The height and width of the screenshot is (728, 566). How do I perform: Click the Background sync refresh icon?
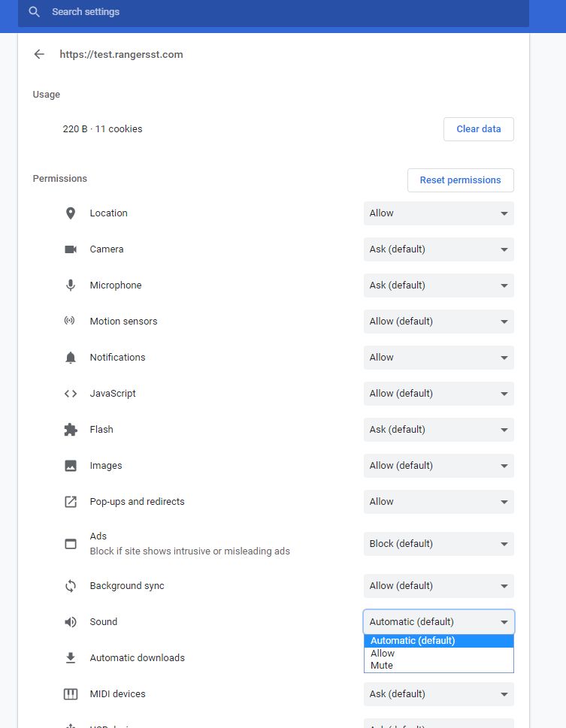pyautogui.click(x=70, y=585)
